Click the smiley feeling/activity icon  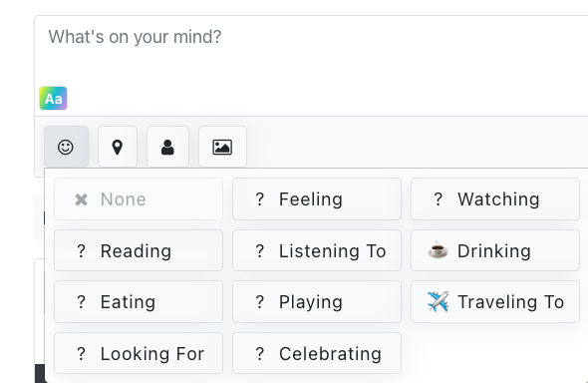click(x=66, y=147)
